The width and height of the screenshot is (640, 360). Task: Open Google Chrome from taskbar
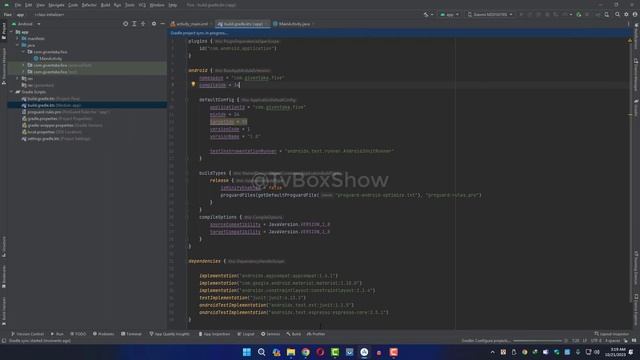tap(305, 352)
